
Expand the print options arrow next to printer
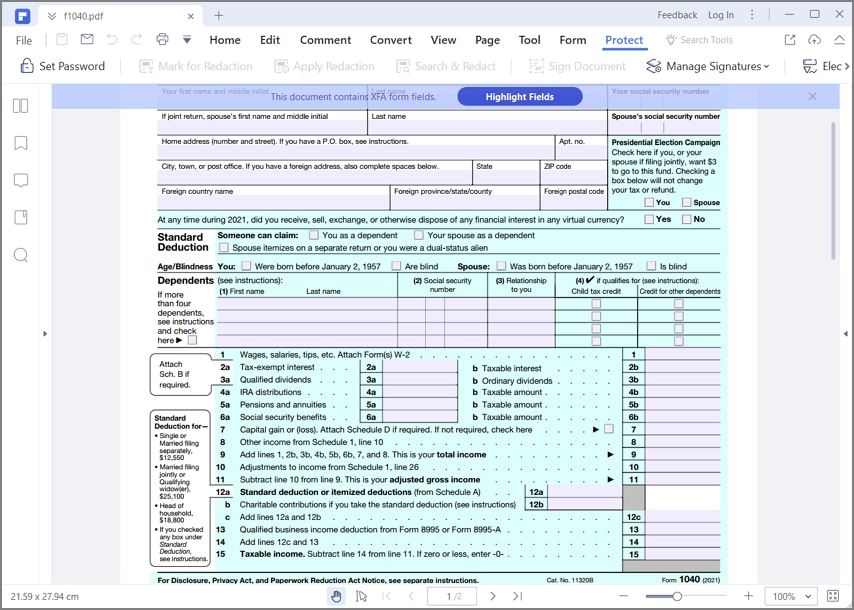click(x=185, y=38)
